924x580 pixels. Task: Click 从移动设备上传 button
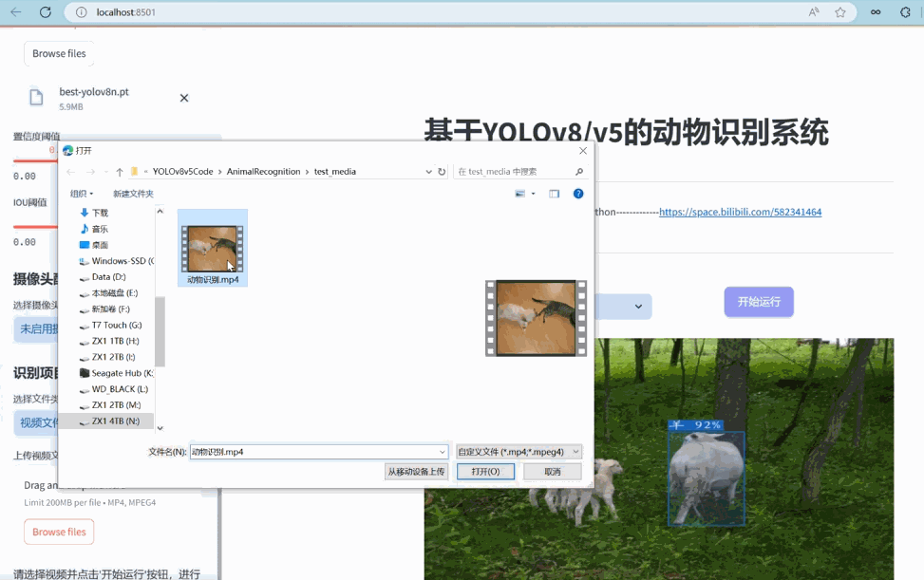tap(416, 472)
